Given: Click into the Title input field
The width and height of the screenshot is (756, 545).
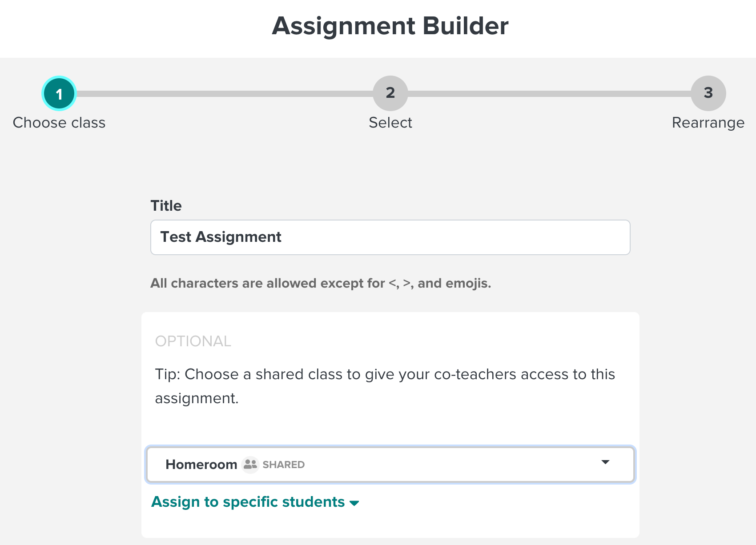Looking at the screenshot, I should tap(390, 237).
